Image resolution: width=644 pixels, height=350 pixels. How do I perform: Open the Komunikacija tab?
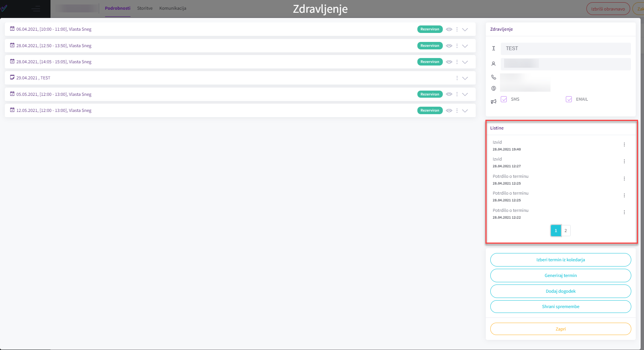[172, 8]
